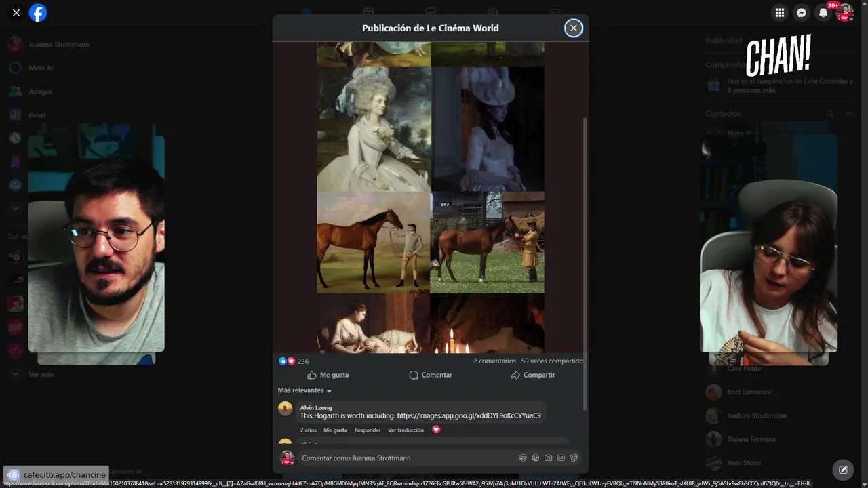Expand Ver más under shortcuts
Image resolution: width=868 pixels, height=488 pixels.
[41, 374]
